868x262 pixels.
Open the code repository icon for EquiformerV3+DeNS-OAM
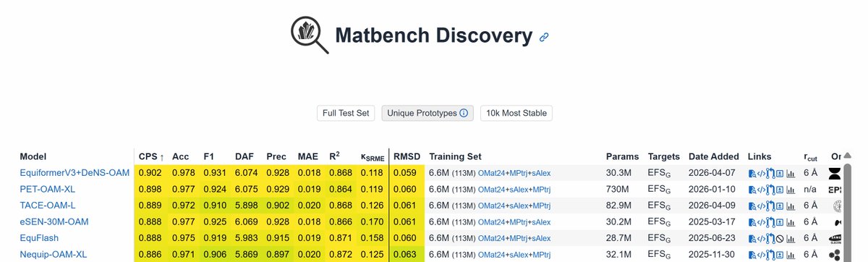tap(762, 174)
